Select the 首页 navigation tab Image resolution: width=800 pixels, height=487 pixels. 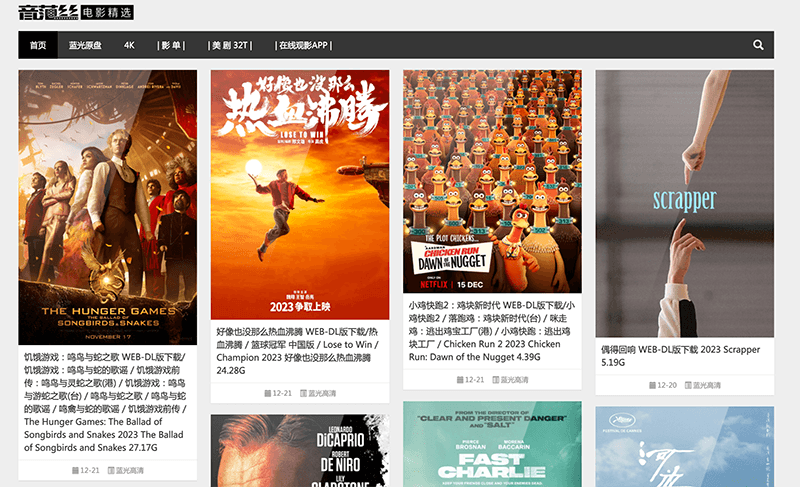pos(38,45)
